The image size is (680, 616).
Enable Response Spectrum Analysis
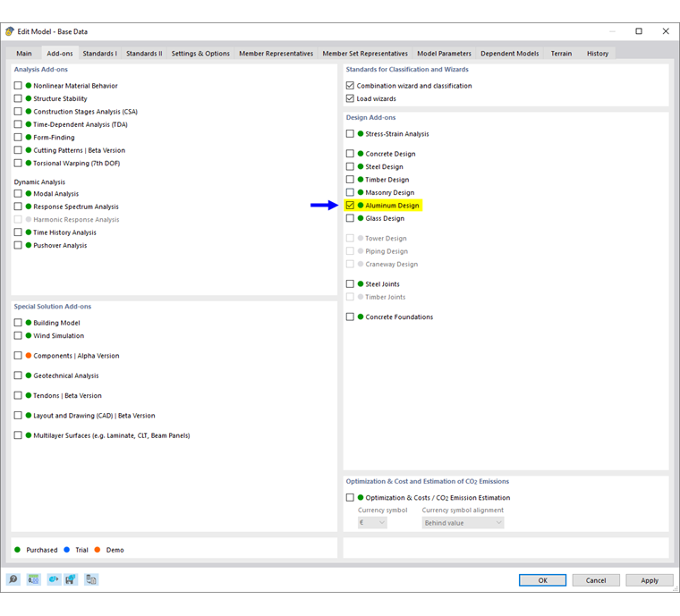pyautogui.click(x=18, y=207)
